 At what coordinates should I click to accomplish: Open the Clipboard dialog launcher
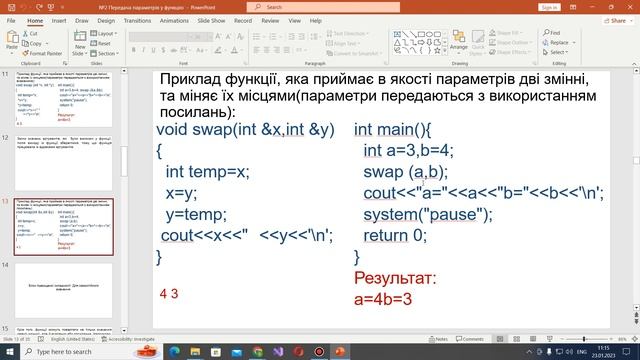click(x=64, y=63)
